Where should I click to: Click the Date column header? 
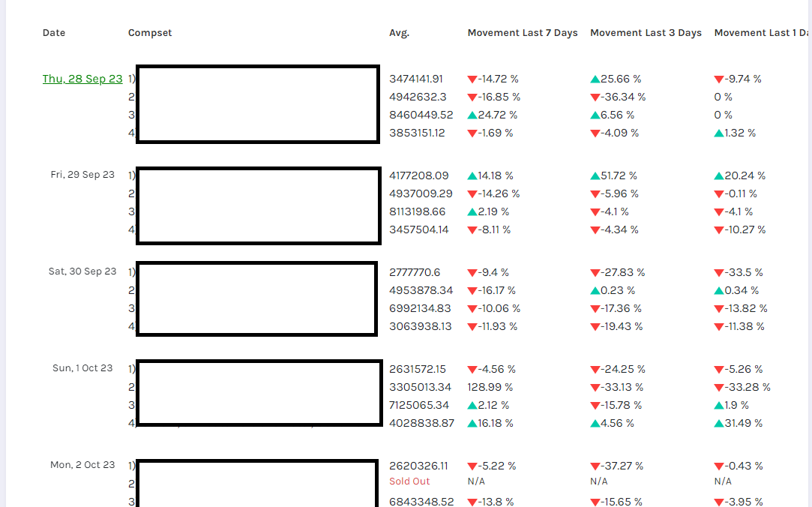(54, 33)
